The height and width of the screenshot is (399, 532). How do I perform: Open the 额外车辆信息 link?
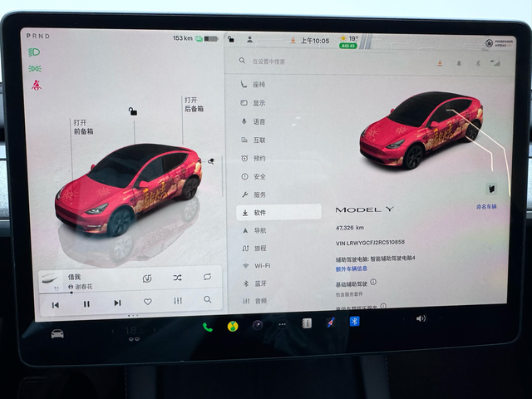pyautogui.click(x=352, y=268)
